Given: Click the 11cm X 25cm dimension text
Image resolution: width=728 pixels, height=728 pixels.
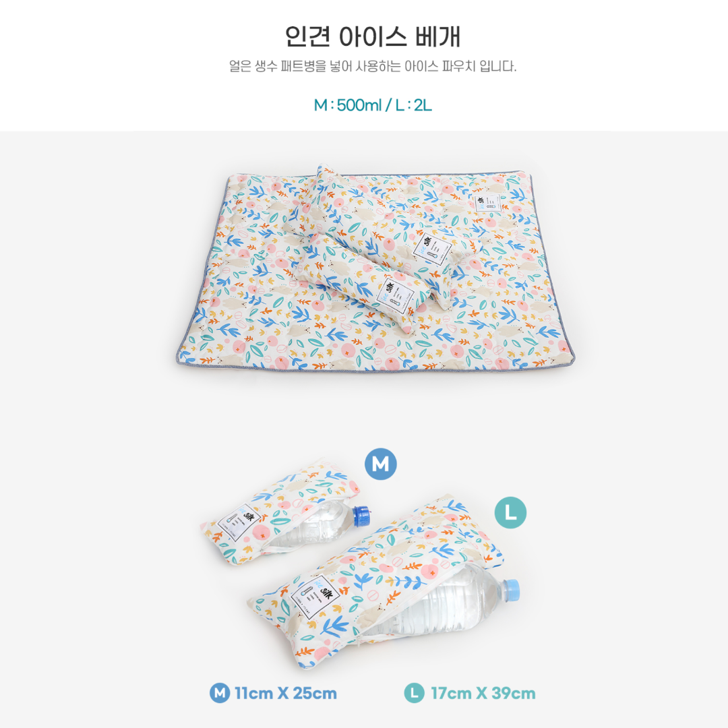Looking at the screenshot, I should pos(286,693).
